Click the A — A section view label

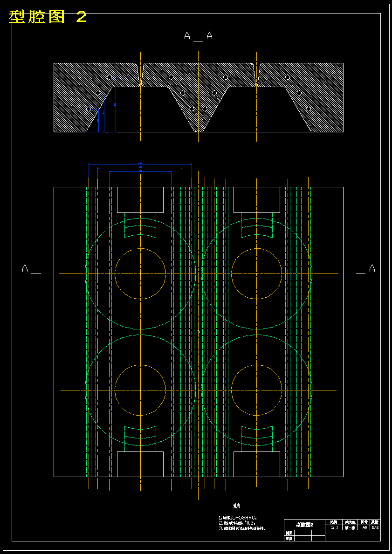198,36
